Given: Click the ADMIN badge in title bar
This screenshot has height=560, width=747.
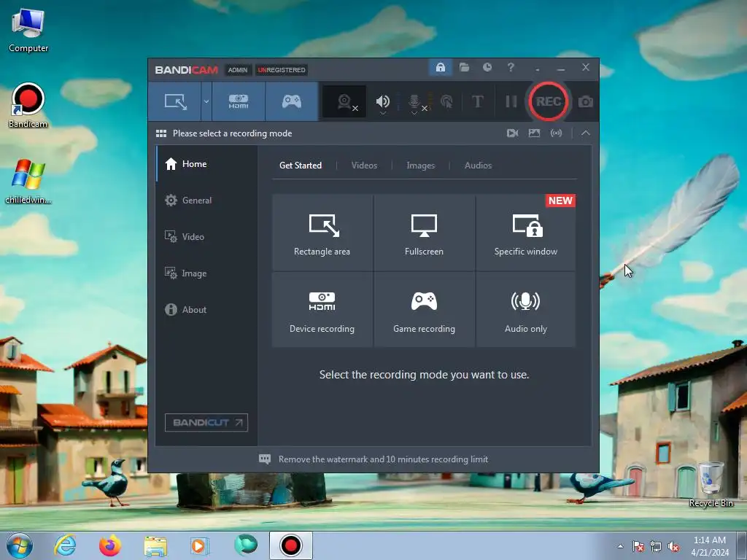Looking at the screenshot, I should coord(238,70).
